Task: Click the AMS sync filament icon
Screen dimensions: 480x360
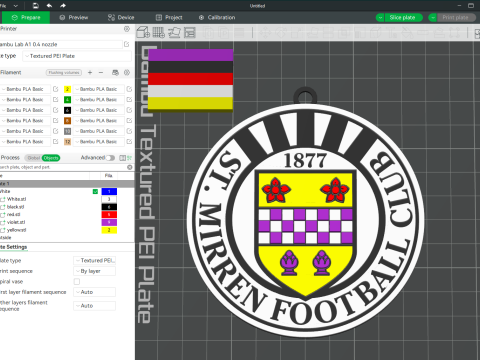Action: coord(115,72)
